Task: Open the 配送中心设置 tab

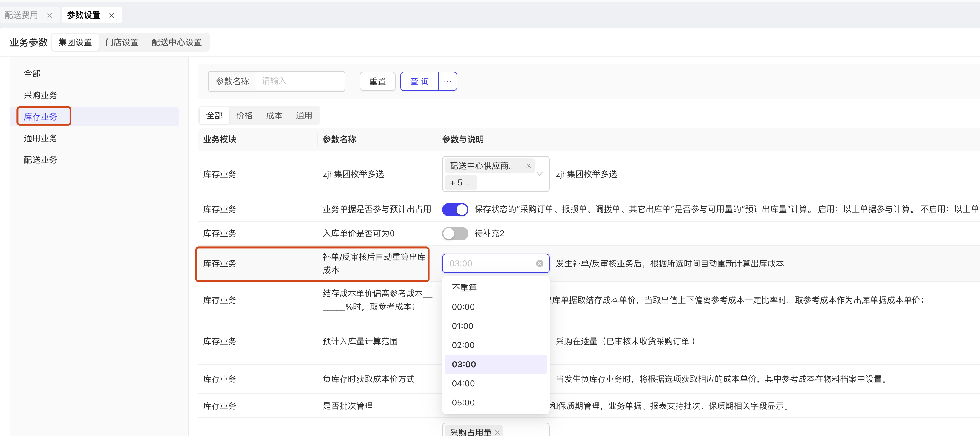Action: pyautogui.click(x=177, y=42)
